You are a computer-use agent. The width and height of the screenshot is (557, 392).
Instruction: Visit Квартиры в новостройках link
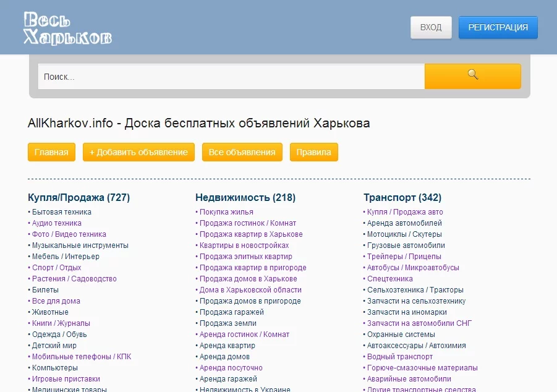244,245
